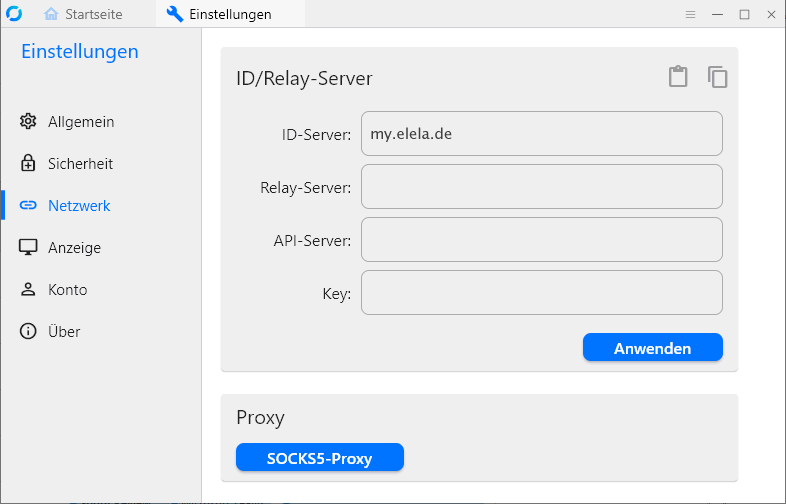This screenshot has width=786, height=504.
Task: Click the ID-Server input field
Action: [541, 134]
